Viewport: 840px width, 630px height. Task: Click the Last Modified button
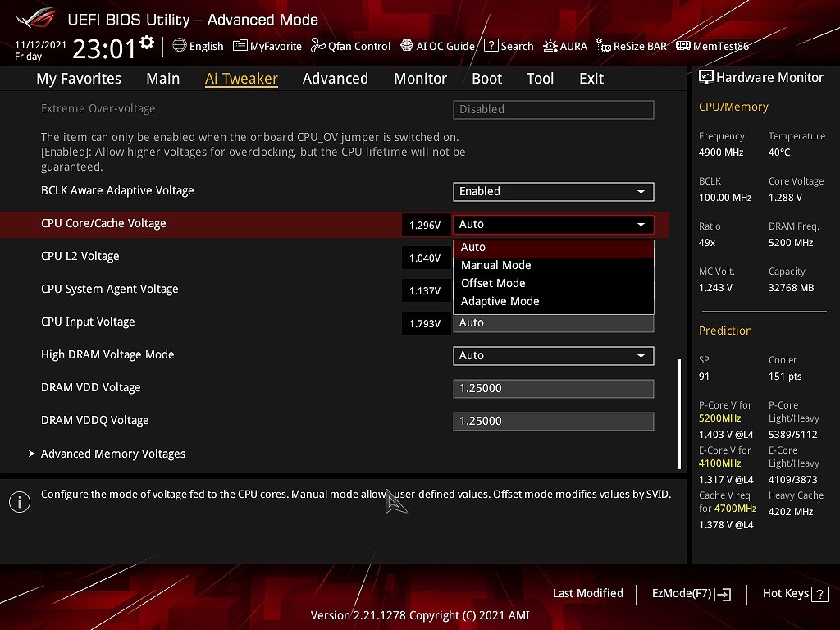tap(587, 593)
